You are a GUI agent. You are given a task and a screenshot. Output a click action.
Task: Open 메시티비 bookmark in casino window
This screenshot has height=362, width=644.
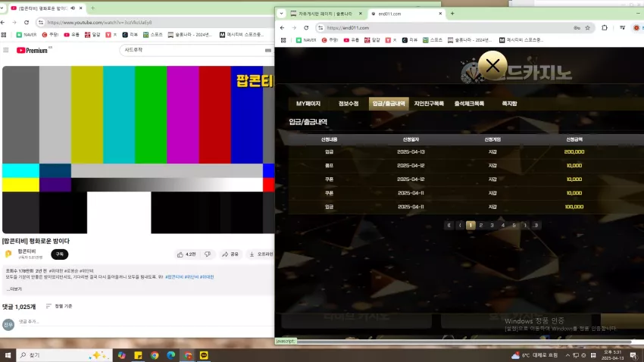(521, 40)
